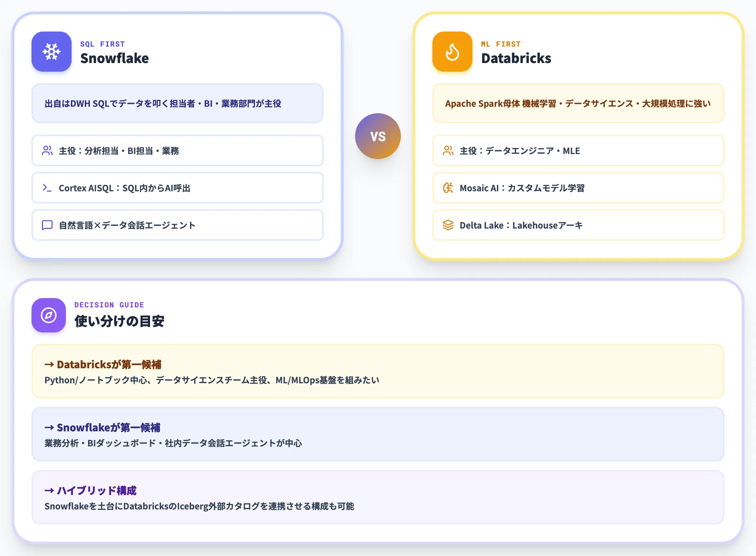Viewport: 756px width, 556px height.
Task: Click the Apache Spark母体 summary box
Action: pos(578,104)
